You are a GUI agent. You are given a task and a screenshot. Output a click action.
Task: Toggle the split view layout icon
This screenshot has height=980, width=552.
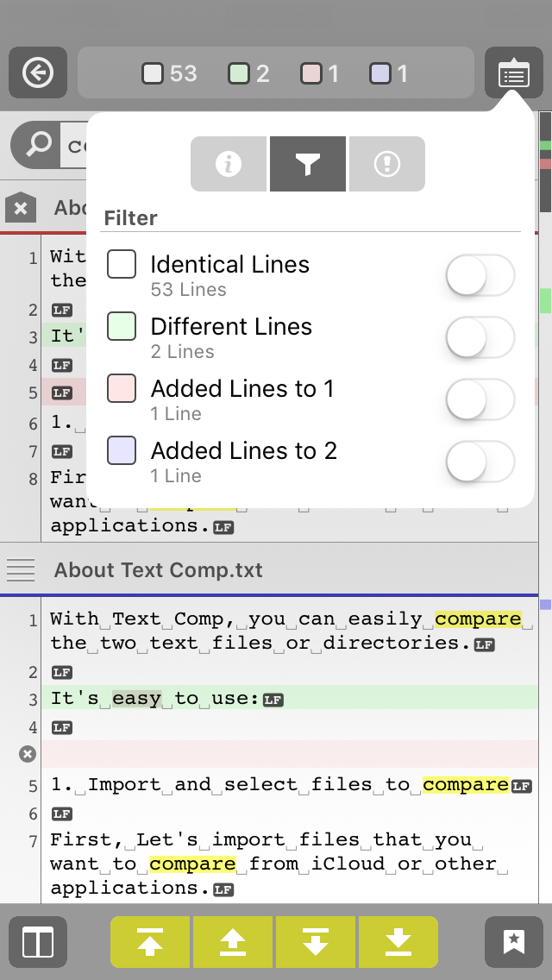pyautogui.click(x=38, y=942)
